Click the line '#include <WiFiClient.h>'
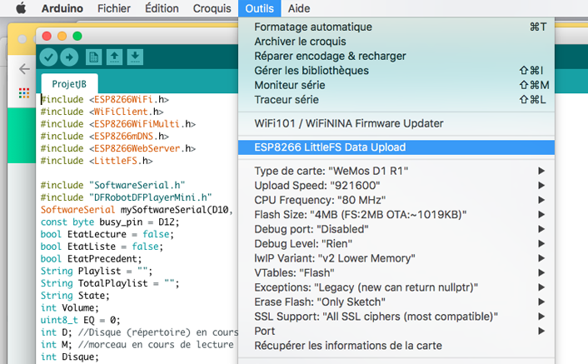This screenshot has height=364, width=588. coord(102,112)
